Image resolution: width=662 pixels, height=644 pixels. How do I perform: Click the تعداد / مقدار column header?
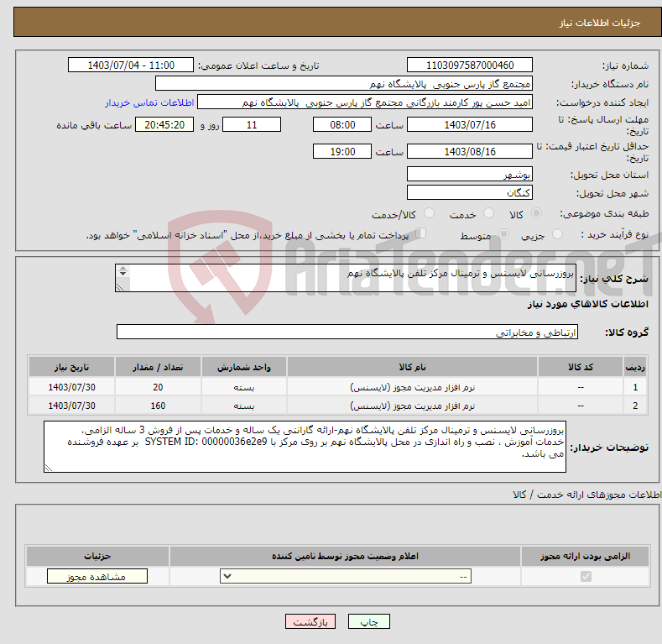[x=158, y=367]
